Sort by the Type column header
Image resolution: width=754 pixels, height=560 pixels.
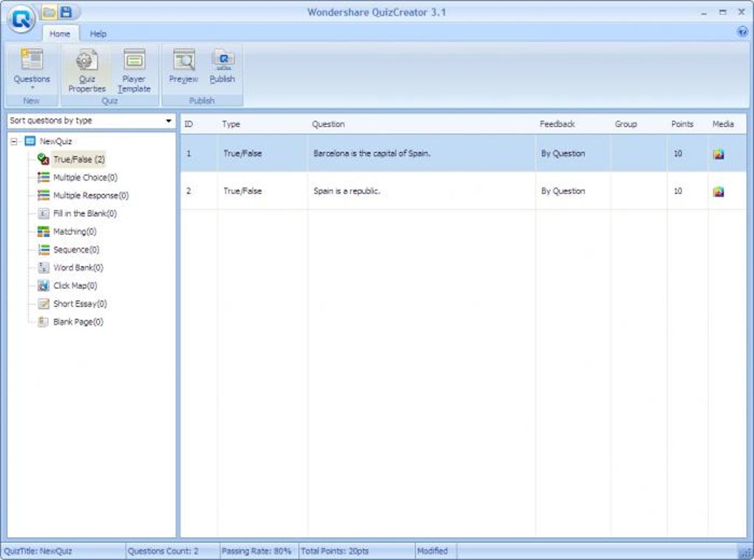pyautogui.click(x=231, y=124)
